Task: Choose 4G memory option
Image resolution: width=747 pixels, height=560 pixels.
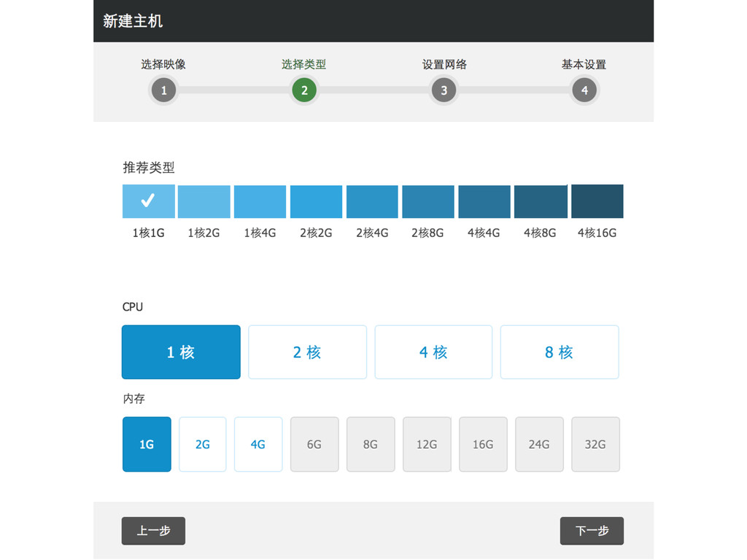Action: tap(258, 444)
